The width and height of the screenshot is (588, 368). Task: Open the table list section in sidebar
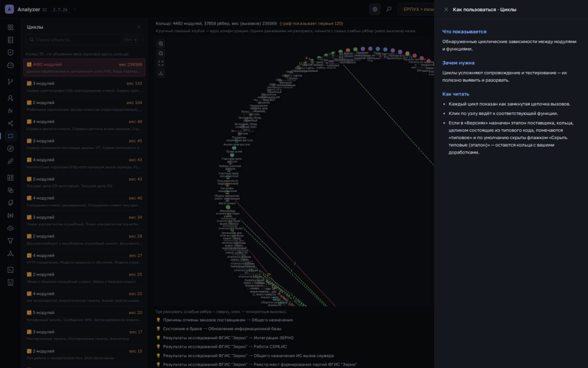coord(10,40)
